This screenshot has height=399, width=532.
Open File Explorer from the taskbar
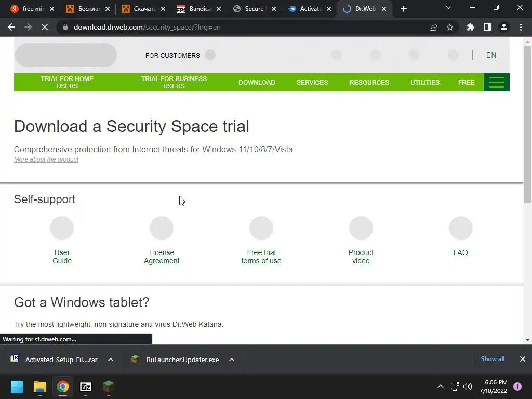39,387
